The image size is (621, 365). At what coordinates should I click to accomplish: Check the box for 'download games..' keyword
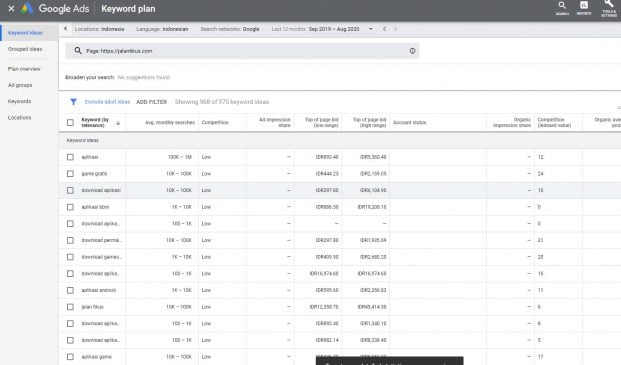pyautogui.click(x=70, y=257)
